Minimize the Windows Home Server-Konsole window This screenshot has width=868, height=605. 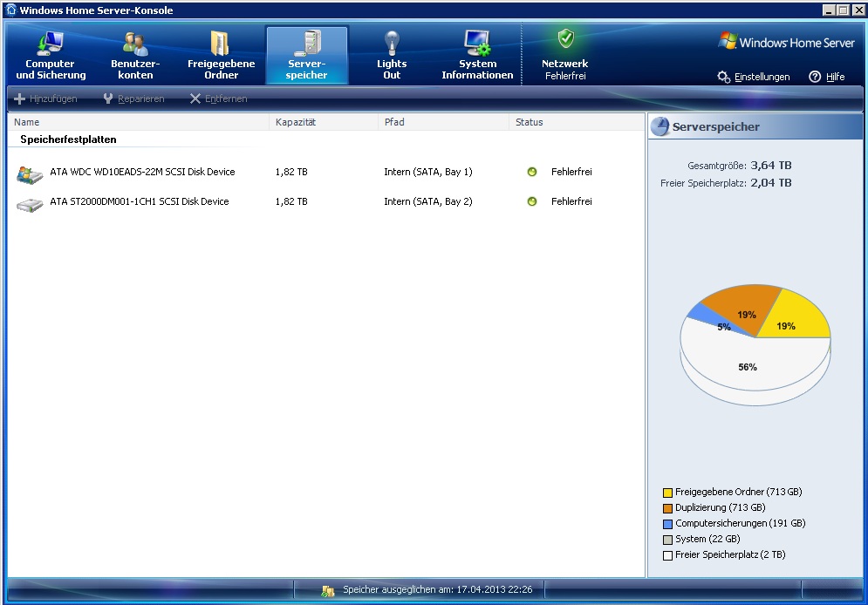point(829,10)
